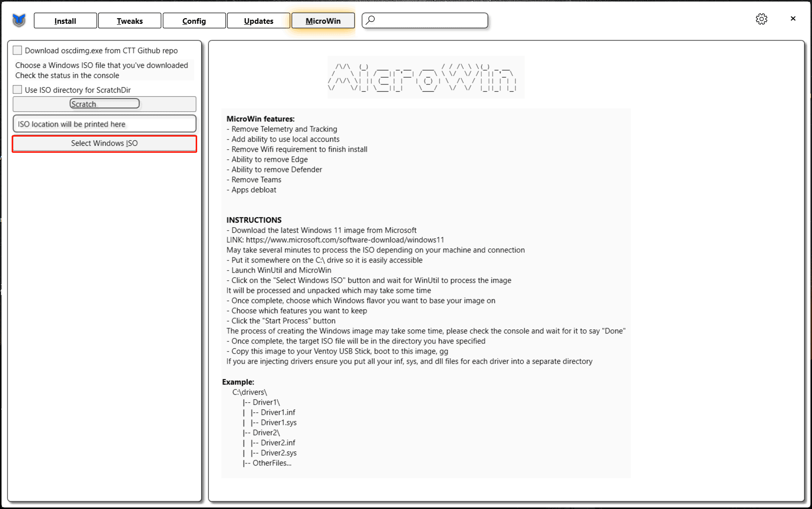This screenshot has width=812, height=509.
Task: Switch to the Tweaks tab
Action: pyautogui.click(x=129, y=21)
